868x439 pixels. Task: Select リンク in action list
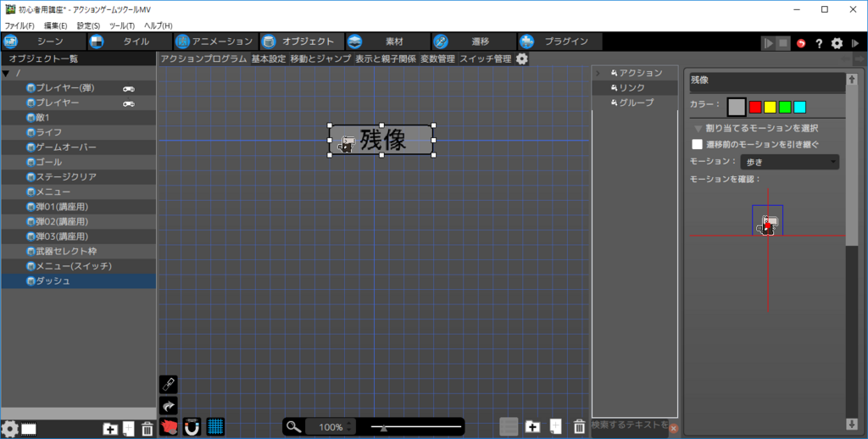[635, 88]
